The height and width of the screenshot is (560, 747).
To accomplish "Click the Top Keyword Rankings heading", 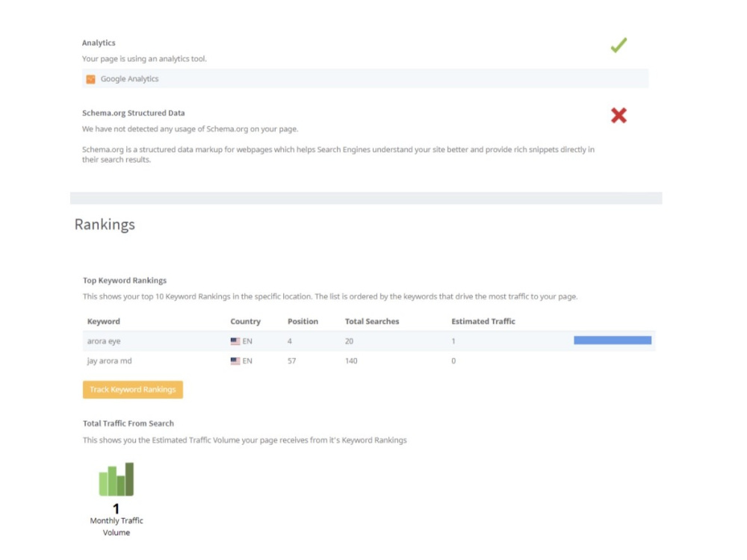I will pyautogui.click(x=125, y=281).
